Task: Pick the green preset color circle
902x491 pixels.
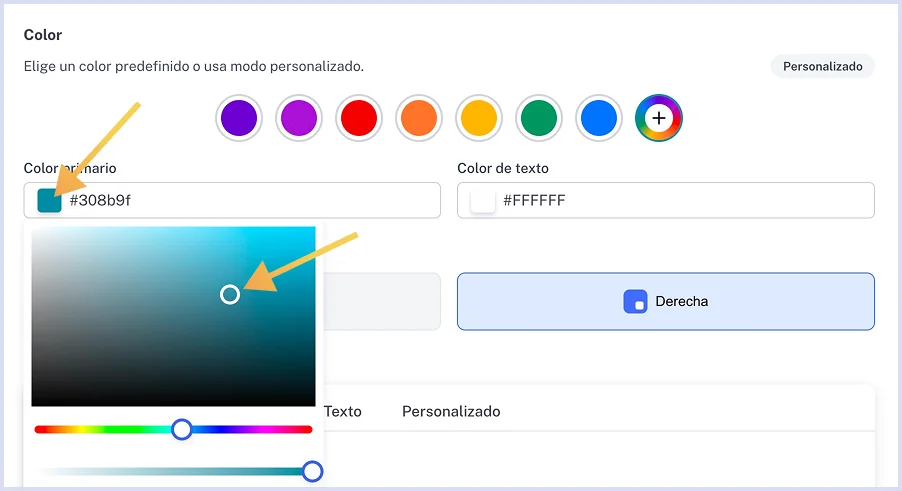Action: point(538,119)
